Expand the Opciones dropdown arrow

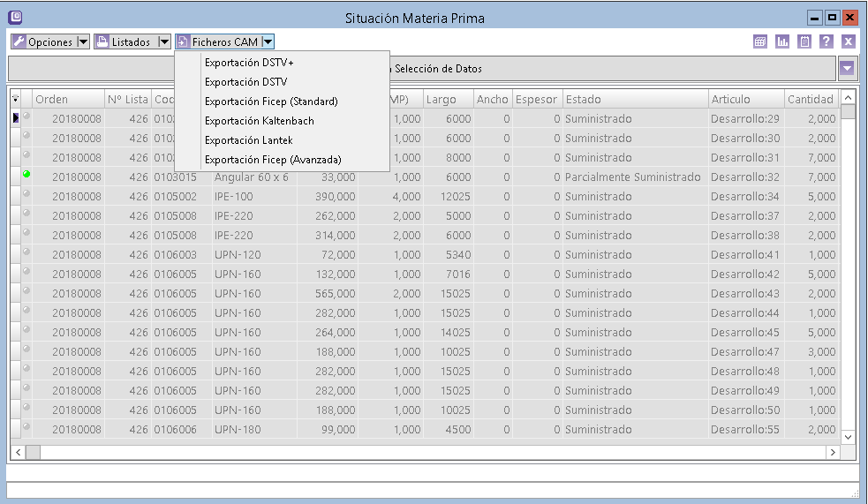83,41
